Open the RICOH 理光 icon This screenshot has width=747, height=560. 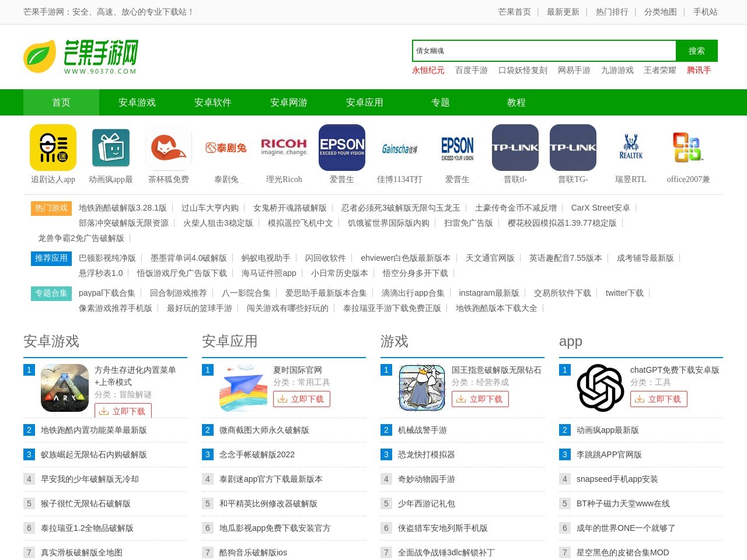pyautogui.click(x=284, y=148)
